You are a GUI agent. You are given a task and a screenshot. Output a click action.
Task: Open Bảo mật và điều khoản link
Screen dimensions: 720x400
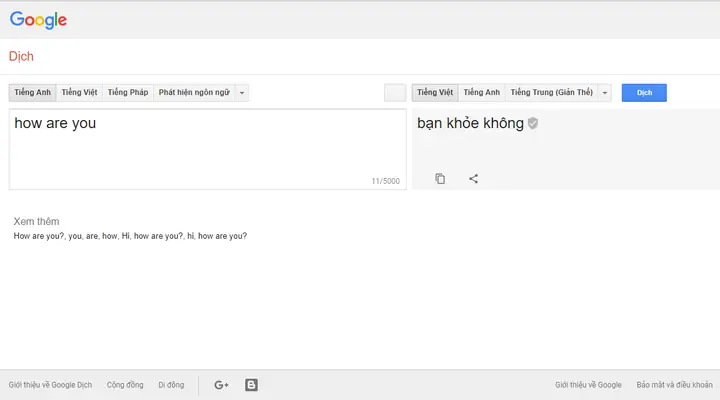675,385
